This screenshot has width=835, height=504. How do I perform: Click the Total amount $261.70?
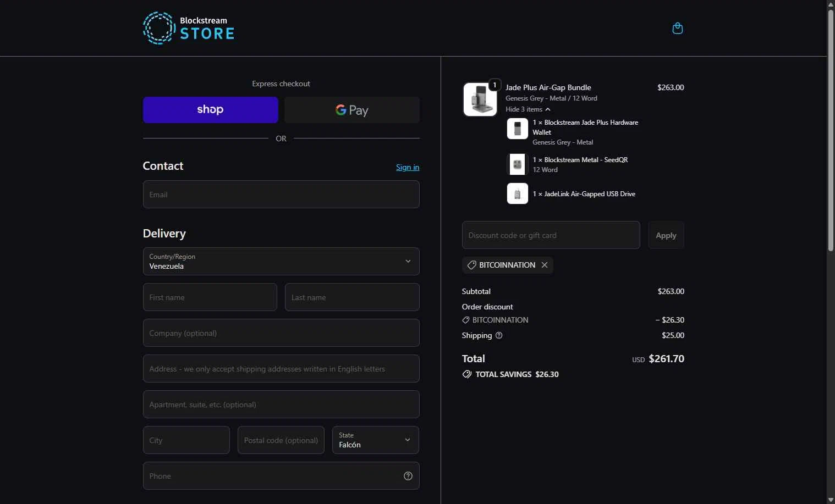pyautogui.click(x=667, y=359)
